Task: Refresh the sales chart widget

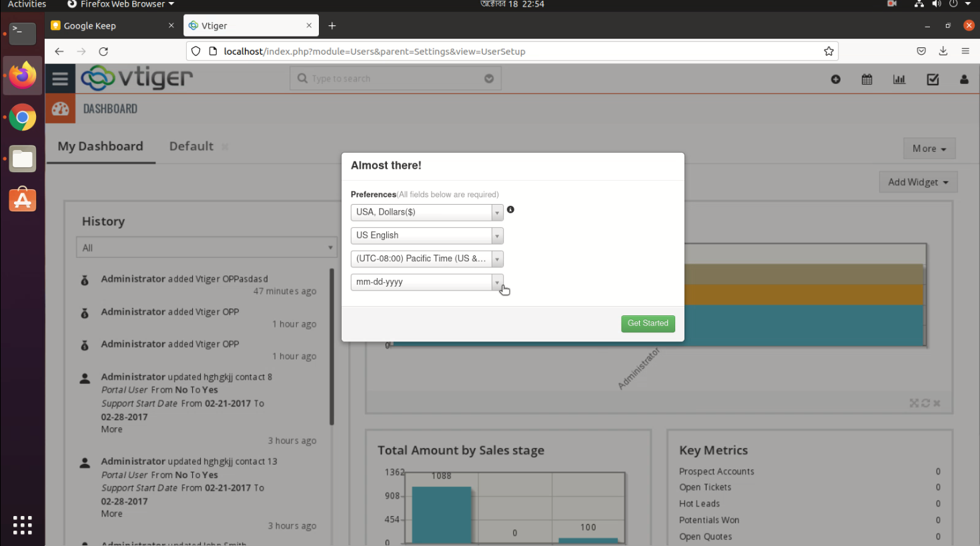Action: pos(925,403)
